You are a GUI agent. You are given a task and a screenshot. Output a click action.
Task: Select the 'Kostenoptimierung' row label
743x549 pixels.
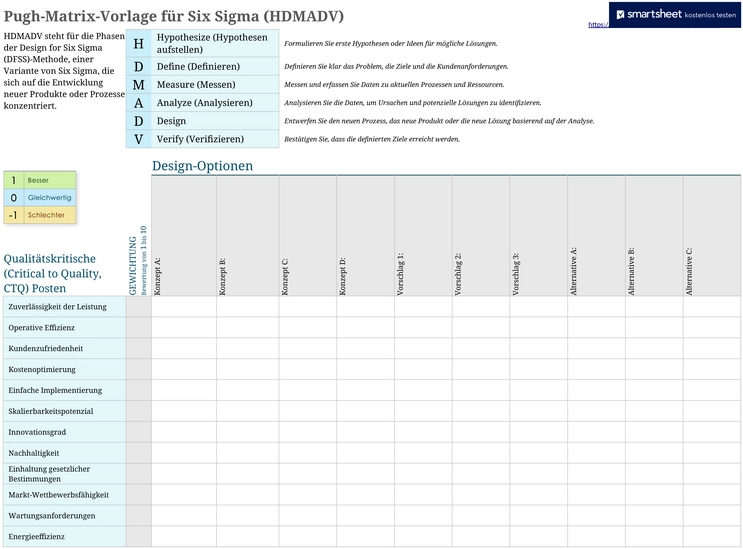pyautogui.click(x=64, y=369)
